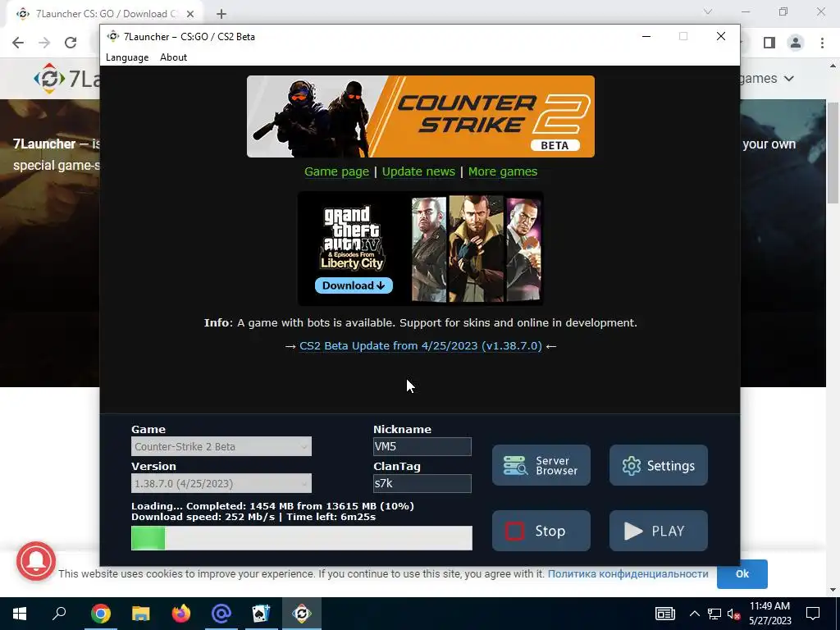Image resolution: width=840 pixels, height=630 pixels.
Task: Open the Политика конфиденциальности link
Action: point(628,573)
